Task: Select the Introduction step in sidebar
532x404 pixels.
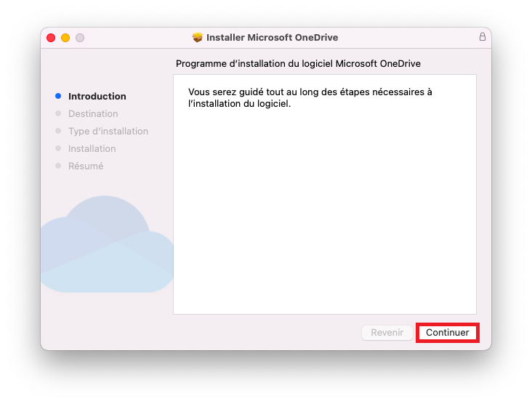Action: 97,97
